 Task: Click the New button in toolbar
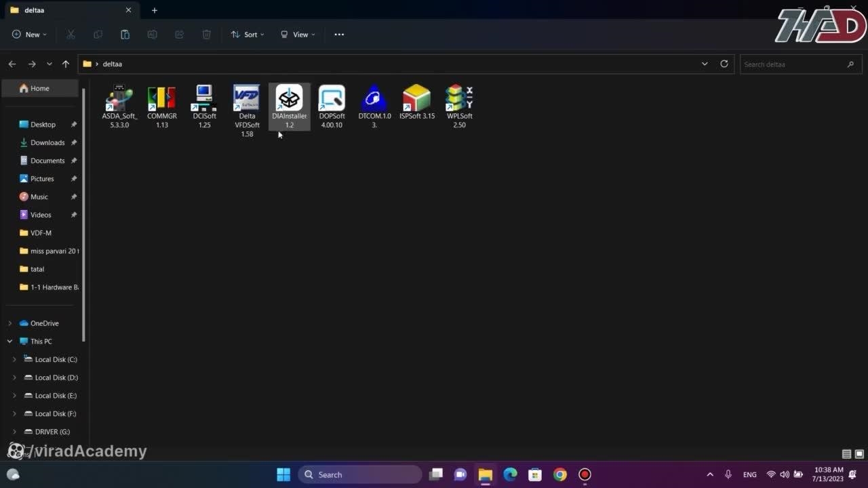click(x=29, y=35)
